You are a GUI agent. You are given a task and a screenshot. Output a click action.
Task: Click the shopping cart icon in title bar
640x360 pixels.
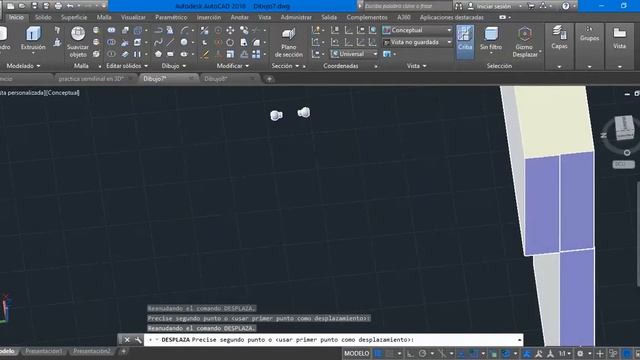coord(531,6)
